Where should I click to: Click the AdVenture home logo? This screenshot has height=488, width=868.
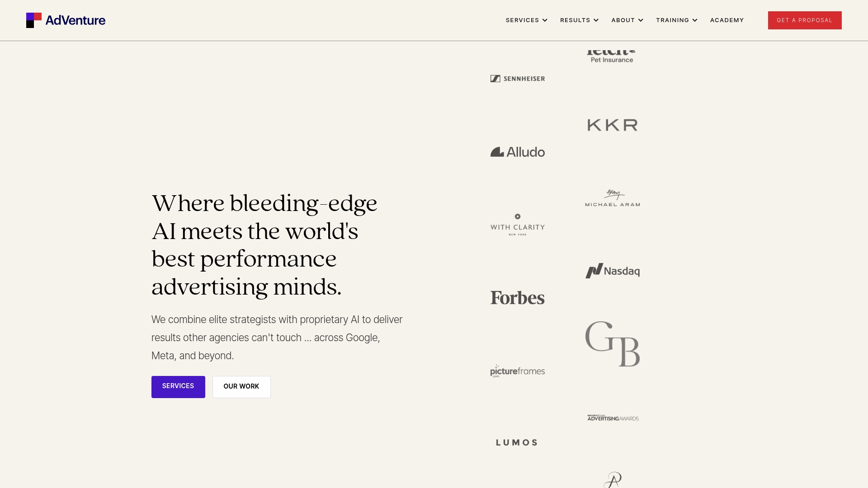66,20
